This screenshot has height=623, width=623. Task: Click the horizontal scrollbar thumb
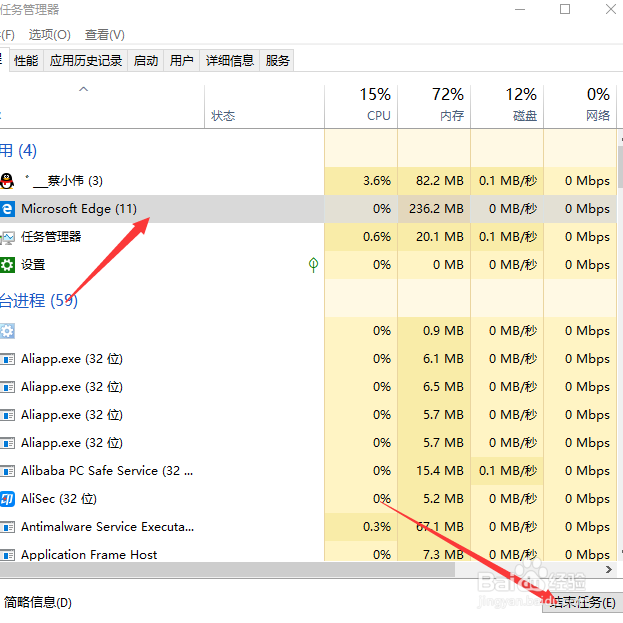(x=227, y=569)
